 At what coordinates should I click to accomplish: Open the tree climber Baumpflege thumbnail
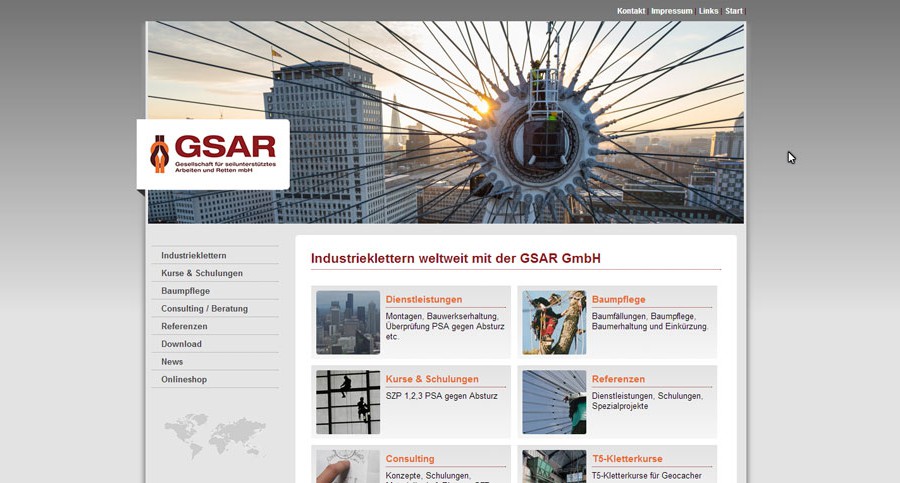click(554, 322)
